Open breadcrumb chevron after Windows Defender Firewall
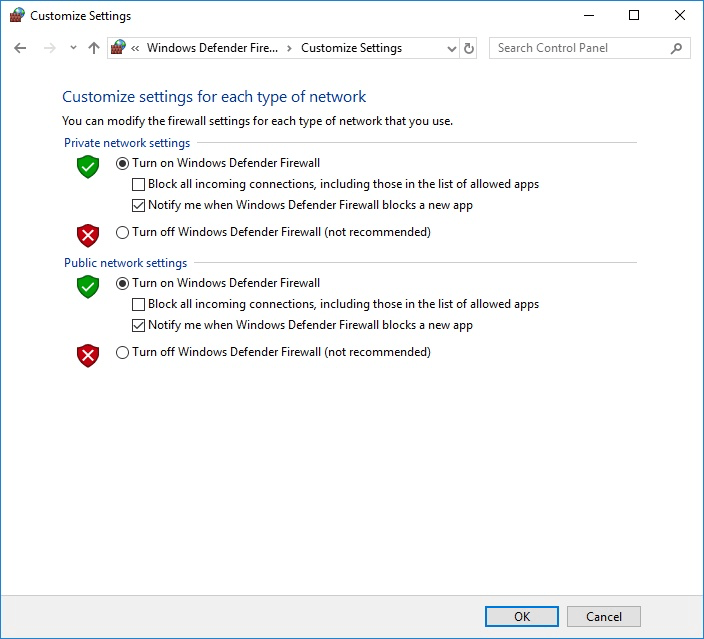This screenshot has width=704, height=639. click(290, 48)
